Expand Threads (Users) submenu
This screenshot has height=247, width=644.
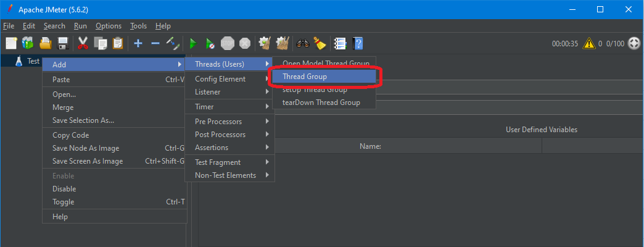tap(228, 64)
